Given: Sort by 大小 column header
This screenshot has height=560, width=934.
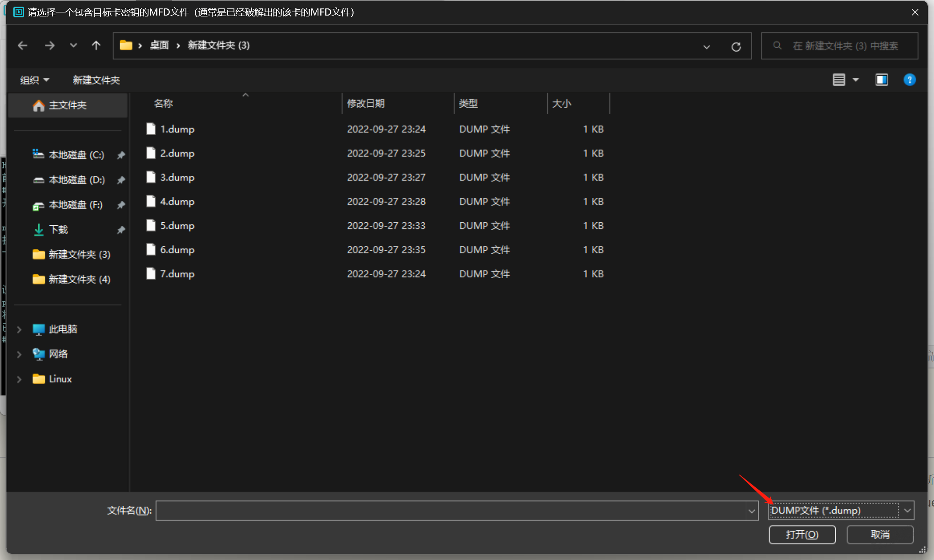Looking at the screenshot, I should (562, 104).
